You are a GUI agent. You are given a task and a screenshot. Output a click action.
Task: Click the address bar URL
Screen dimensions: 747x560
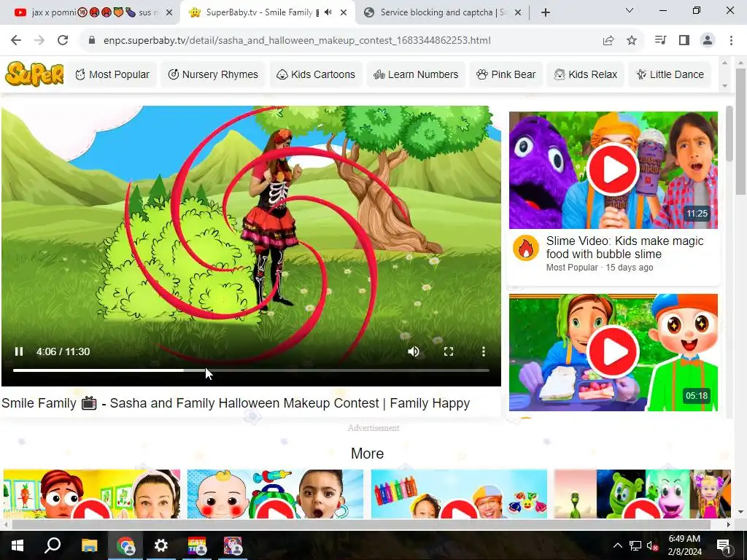[297, 41]
